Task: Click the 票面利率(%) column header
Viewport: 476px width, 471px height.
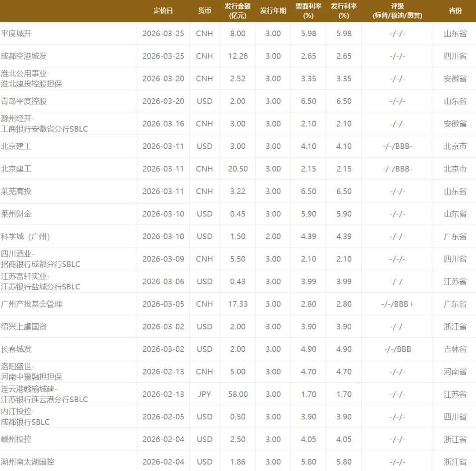Action: 309,11
